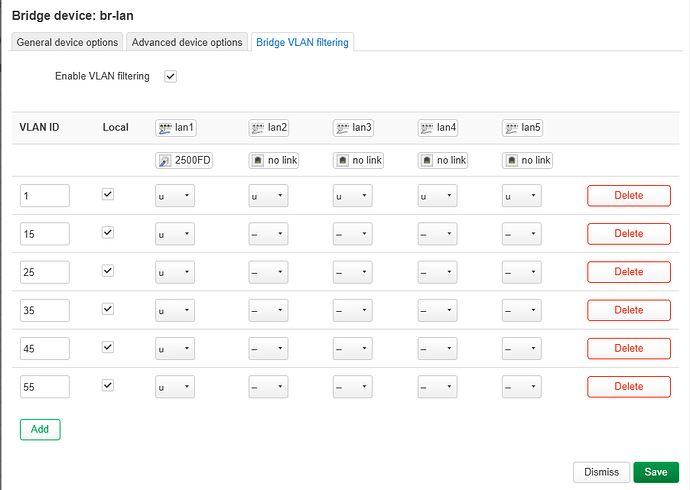This screenshot has width=690, height=490.
Task: Delete the VLAN 45 row
Action: point(628,348)
